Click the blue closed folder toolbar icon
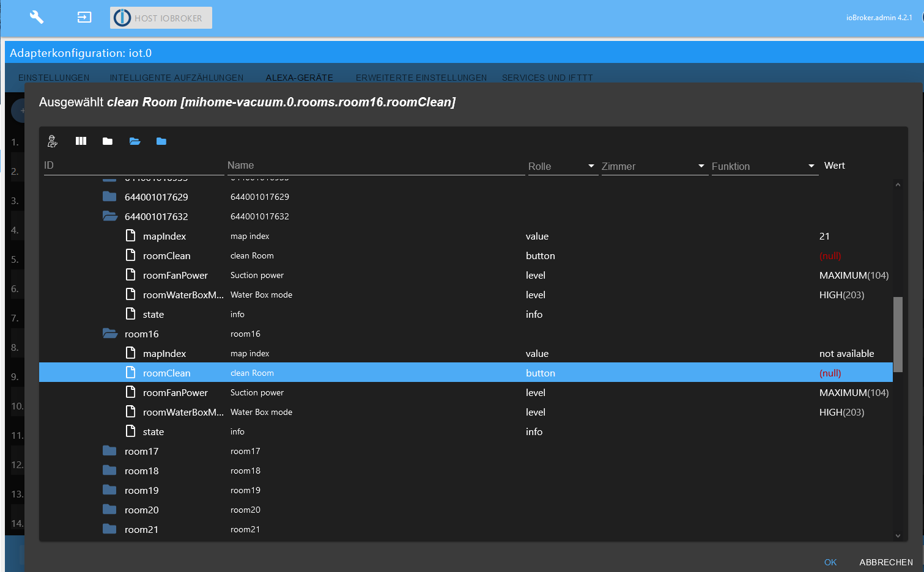The height and width of the screenshot is (572, 924). coord(161,141)
